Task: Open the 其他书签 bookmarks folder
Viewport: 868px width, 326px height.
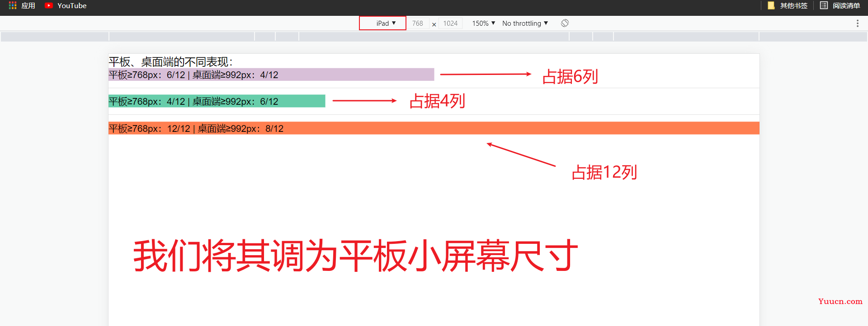Action: click(x=788, y=6)
